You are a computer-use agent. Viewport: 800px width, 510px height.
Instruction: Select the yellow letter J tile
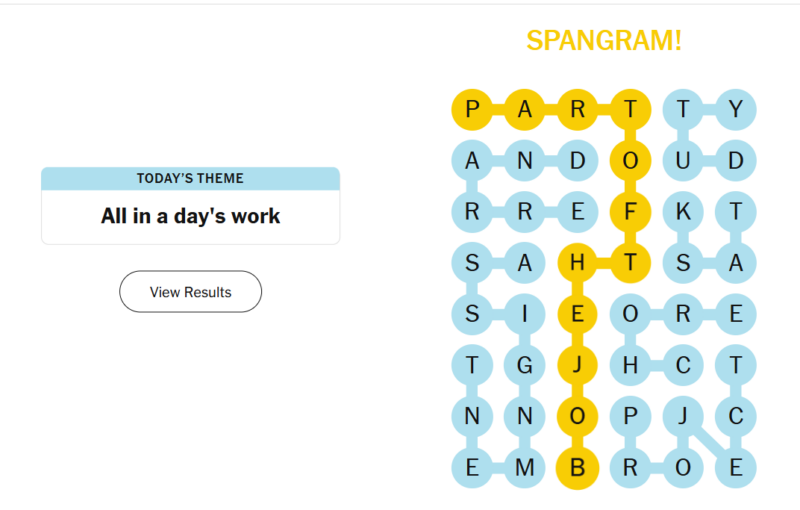pyautogui.click(x=577, y=365)
